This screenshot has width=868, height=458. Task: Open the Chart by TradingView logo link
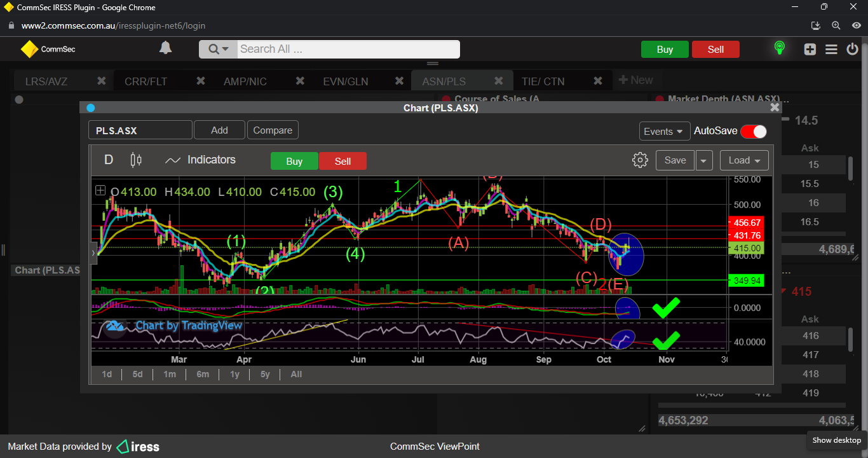(x=174, y=326)
